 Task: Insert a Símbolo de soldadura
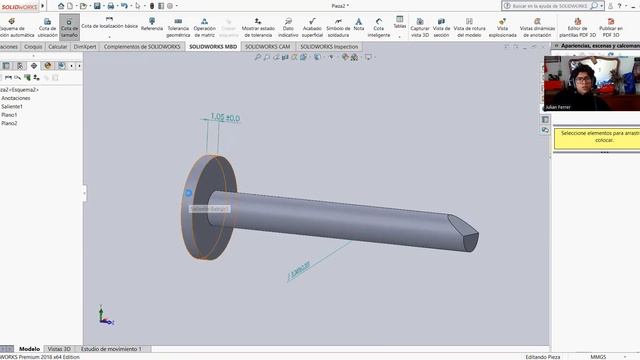point(338,27)
